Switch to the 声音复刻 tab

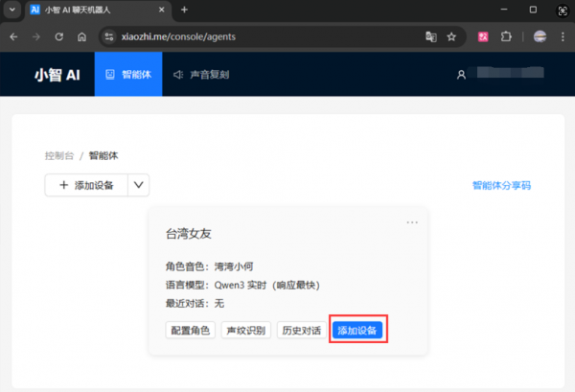pos(201,74)
